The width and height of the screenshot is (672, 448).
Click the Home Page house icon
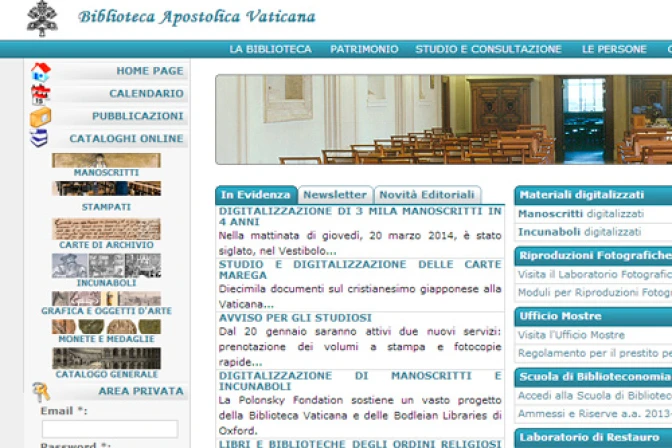tap(40, 72)
